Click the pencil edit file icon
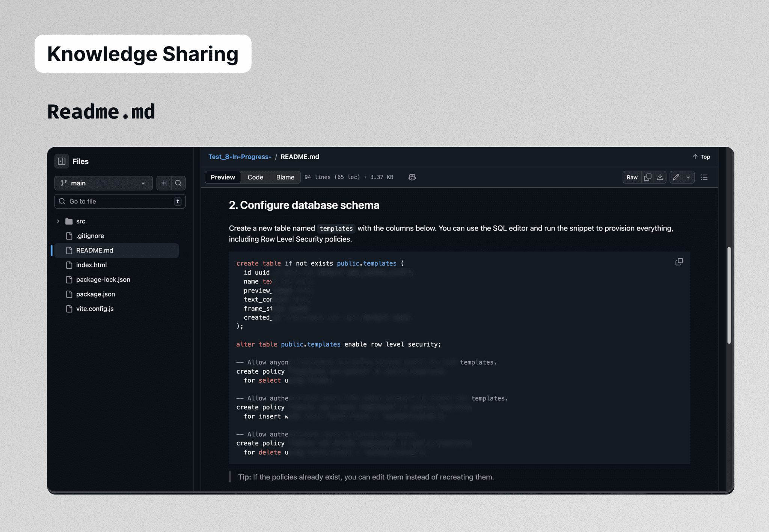The width and height of the screenshot is (769, 532). click(676, 177)
